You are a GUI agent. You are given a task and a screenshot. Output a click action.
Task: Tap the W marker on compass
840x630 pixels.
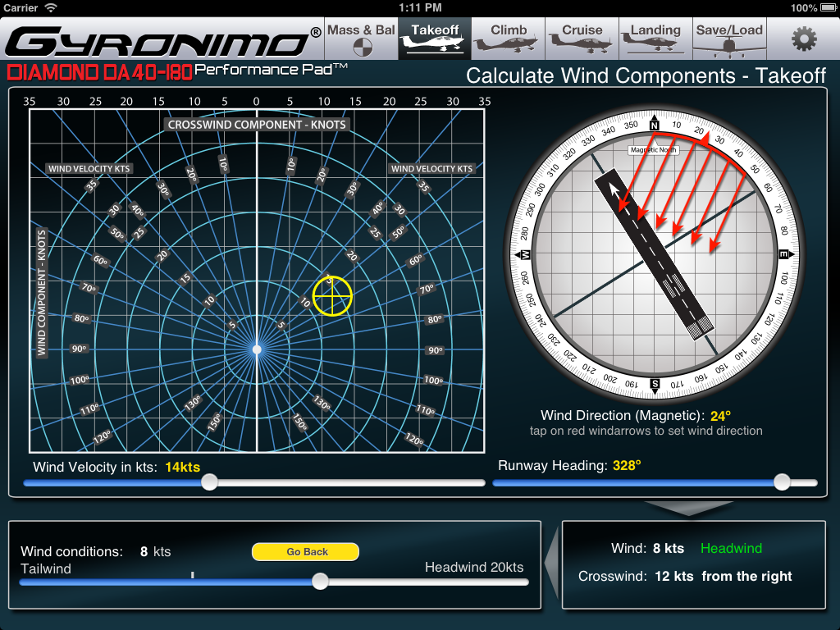526,254
